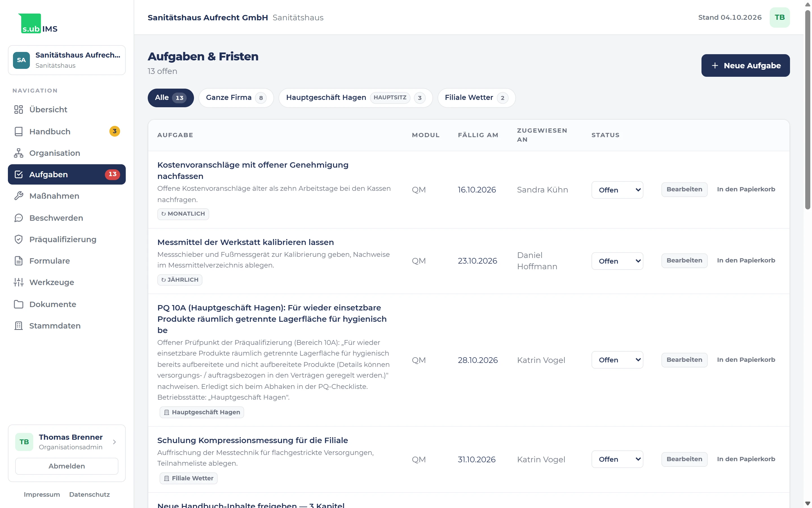Move Schulung Kompressionsmessung task to Papierkorb

point(746,459)
